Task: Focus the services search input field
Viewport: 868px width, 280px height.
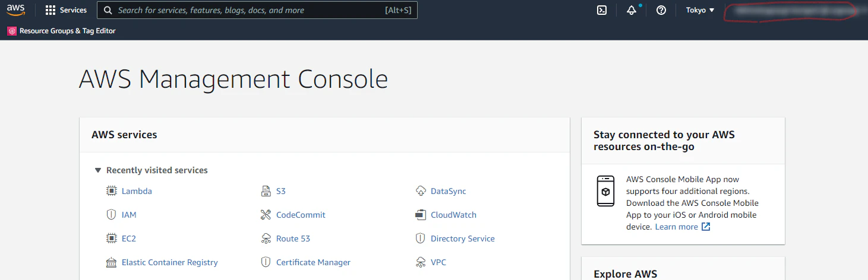Action: 257,10
